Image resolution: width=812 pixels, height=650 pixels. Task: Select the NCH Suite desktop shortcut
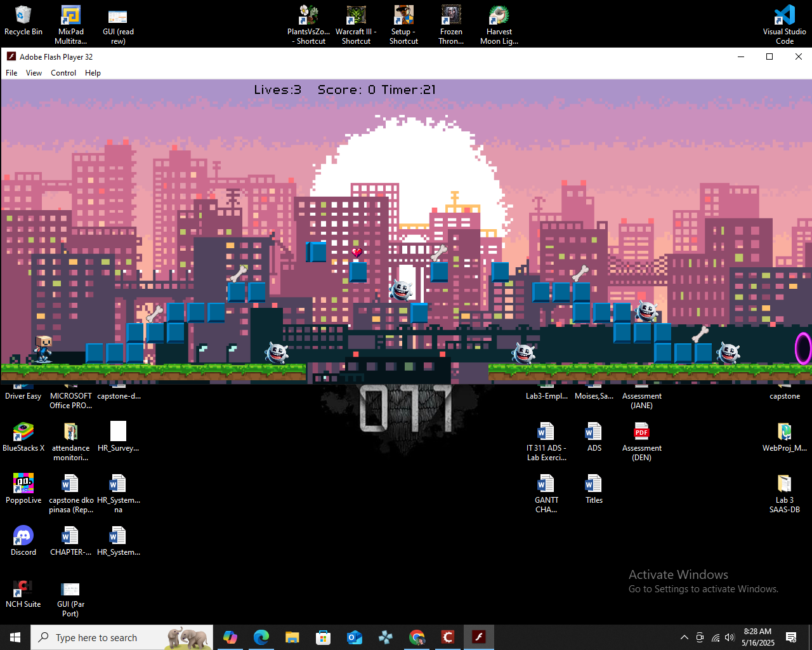pos(23,593)
